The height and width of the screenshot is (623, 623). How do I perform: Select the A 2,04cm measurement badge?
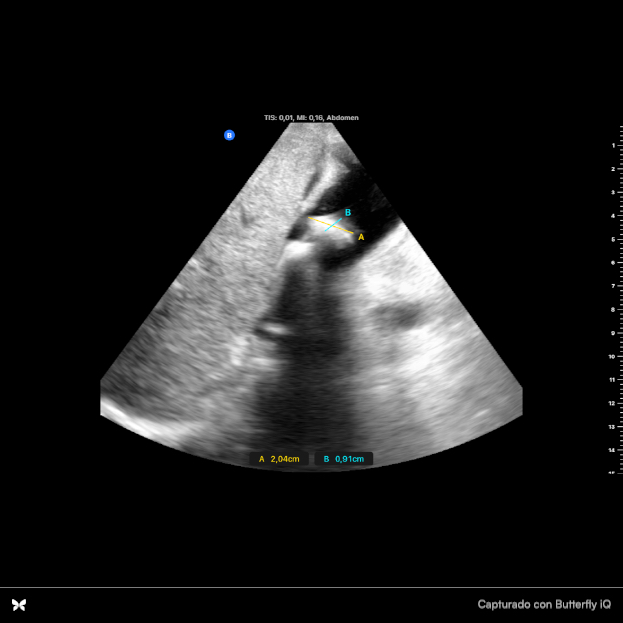(x=279, y=459)
